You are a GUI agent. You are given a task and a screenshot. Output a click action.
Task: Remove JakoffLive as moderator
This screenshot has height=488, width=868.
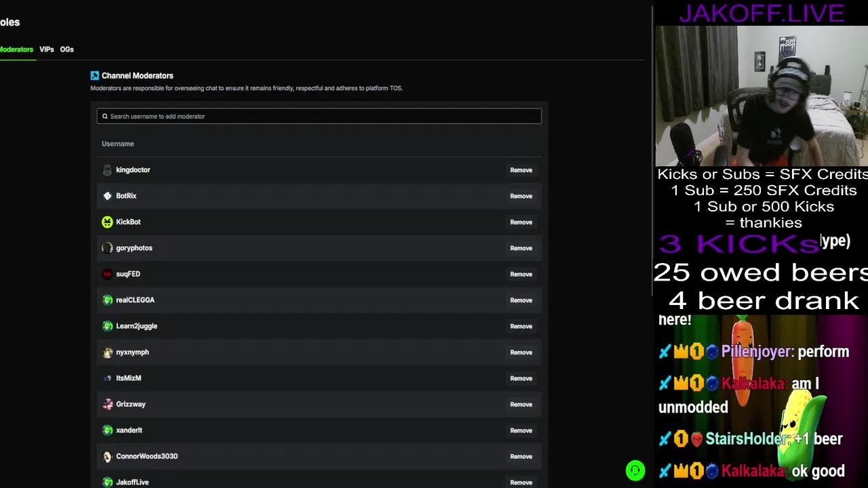[521, 482]
